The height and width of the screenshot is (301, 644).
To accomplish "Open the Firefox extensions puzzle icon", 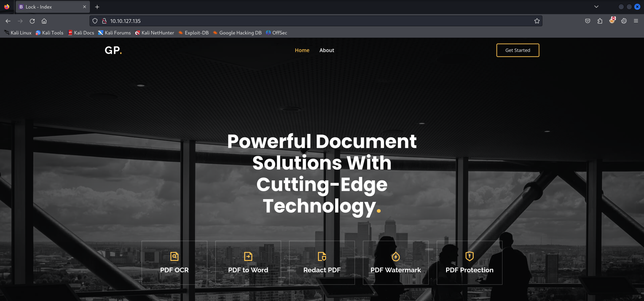I will 600,21.
